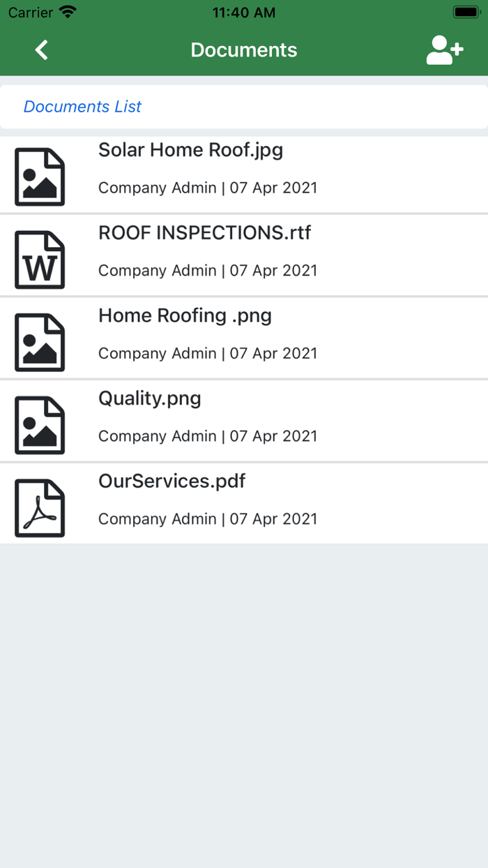
Task: Open ROOF INSPECTIONS.rtf file name
Action: tap(204, 232)
